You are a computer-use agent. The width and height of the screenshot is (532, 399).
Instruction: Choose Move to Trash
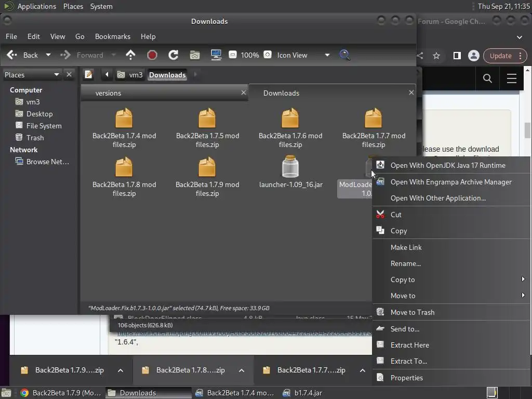[x=451, y=312]
